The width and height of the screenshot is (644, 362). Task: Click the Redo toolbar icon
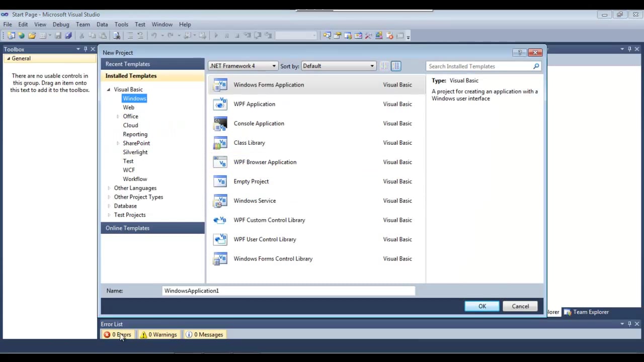tap(170, 36)
